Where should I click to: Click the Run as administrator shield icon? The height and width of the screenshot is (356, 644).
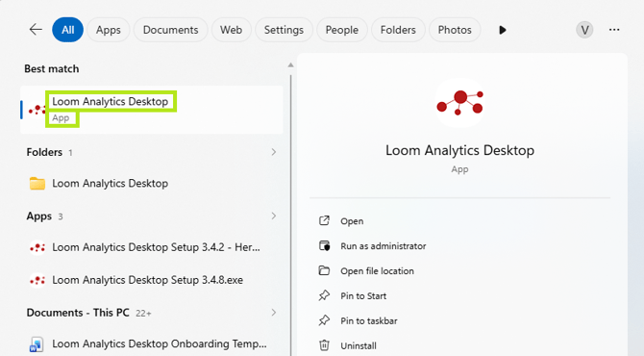[x=324, y=245]
